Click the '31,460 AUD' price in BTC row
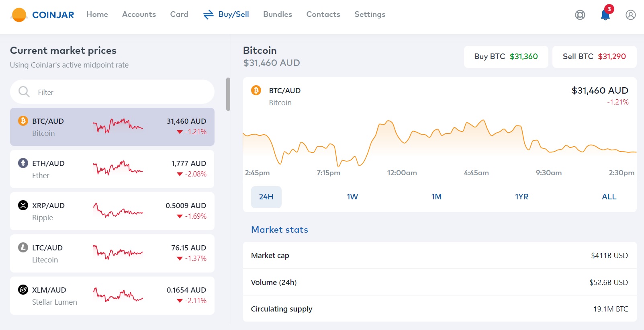This screenshot has width=644, height=330. [x=186, y=121]
